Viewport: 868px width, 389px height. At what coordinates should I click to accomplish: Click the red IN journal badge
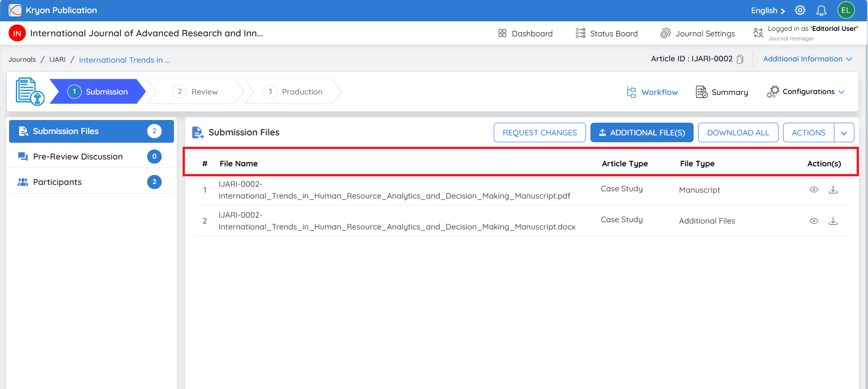click(17, 33)
